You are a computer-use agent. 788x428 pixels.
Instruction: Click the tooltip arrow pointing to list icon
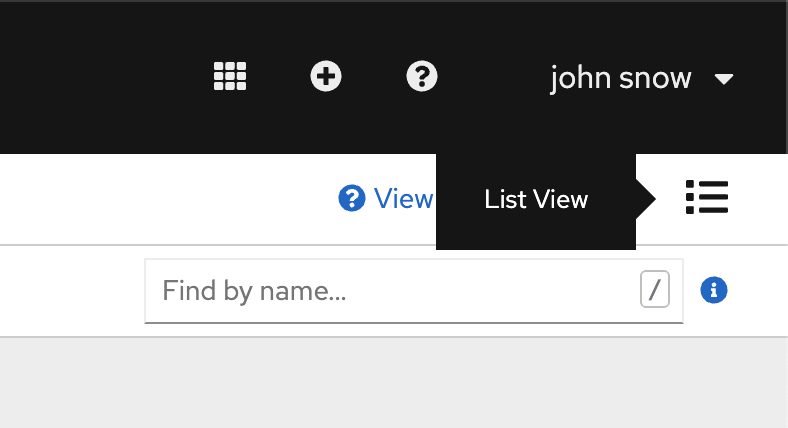tap(646, 199)
